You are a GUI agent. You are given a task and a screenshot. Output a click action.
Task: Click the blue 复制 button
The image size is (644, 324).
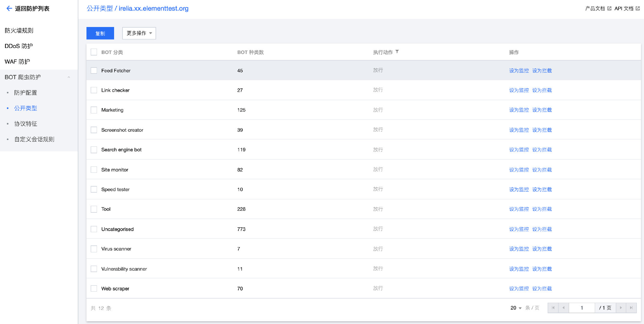[100, 33]
